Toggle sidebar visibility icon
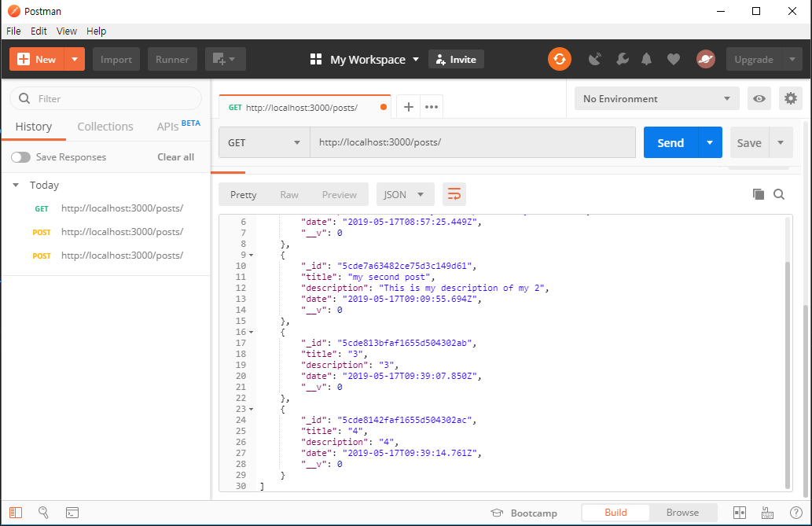Viewport: 812px width, 526px height. tap(16, 513)
